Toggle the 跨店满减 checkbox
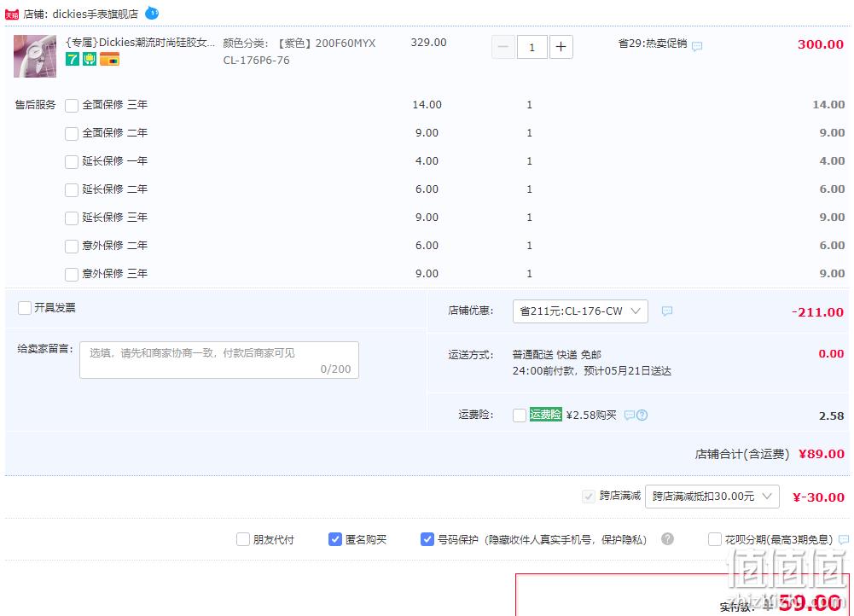854x616 pixels. (x=588, y=497)
